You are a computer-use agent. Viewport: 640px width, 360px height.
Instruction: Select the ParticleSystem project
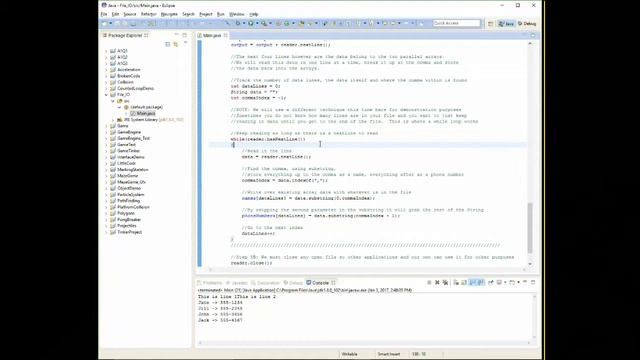click(x=127, y=195)
